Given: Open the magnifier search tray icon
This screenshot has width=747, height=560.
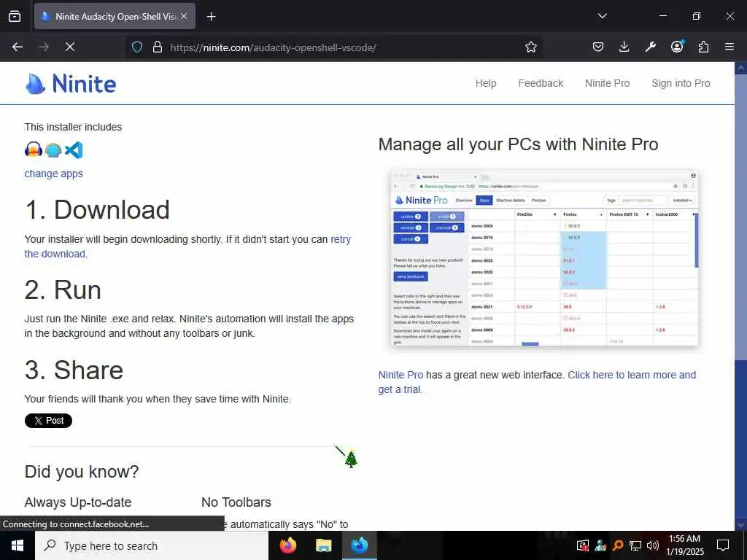Looking at the screenshot, I should coord(617,545).
